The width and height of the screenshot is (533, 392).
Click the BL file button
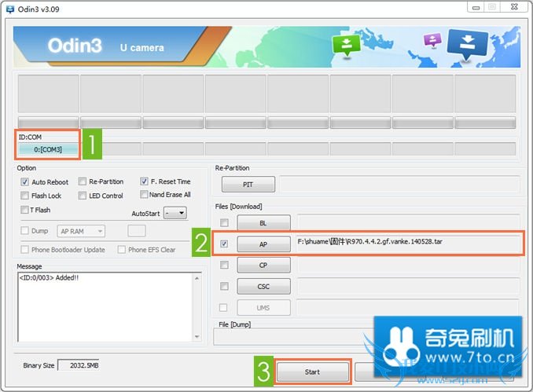click(264, 223)
